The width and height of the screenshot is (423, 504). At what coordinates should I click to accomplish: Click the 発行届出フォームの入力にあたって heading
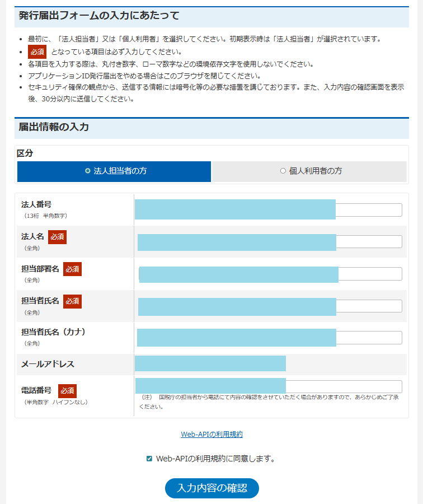coord(98,16)
